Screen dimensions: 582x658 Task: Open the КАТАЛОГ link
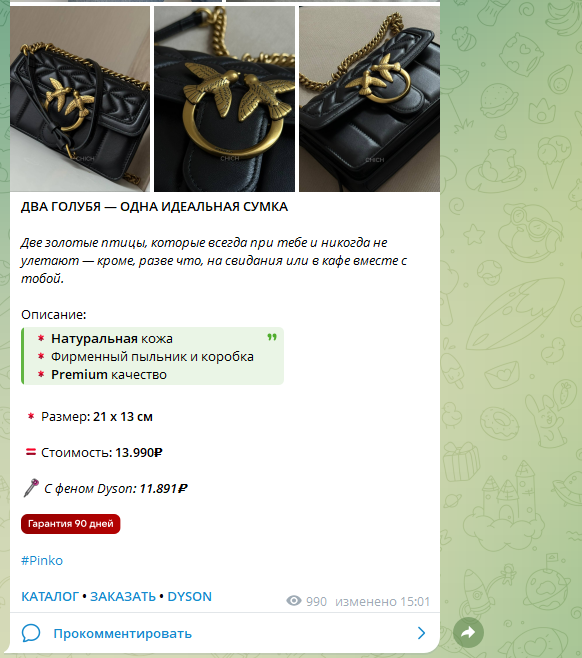coord(50,596)
